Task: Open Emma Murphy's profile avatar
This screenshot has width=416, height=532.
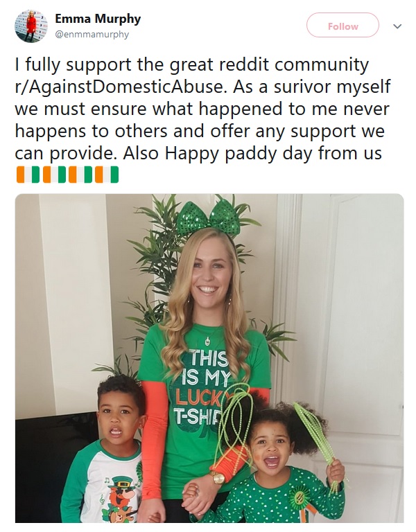Action: (31, 26)
